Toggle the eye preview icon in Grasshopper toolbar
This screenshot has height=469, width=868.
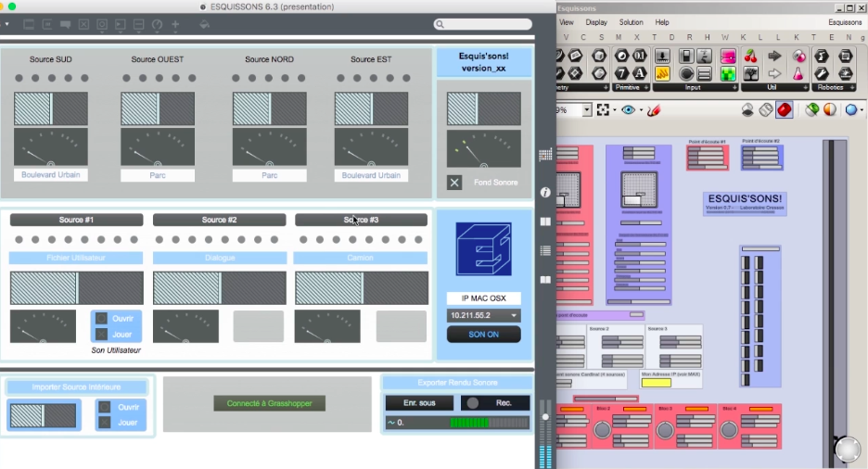[628, 110]
